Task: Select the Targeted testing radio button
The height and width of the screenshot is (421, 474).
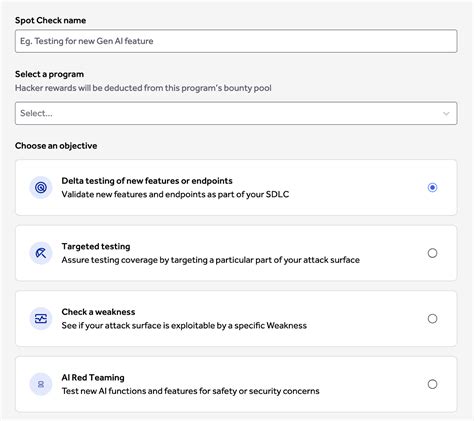Action: point(432,253)
